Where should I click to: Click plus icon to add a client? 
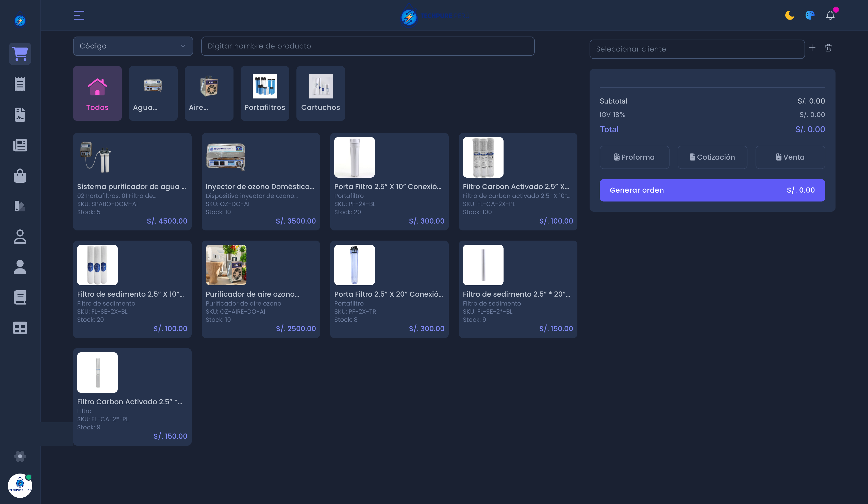[812, 48]
